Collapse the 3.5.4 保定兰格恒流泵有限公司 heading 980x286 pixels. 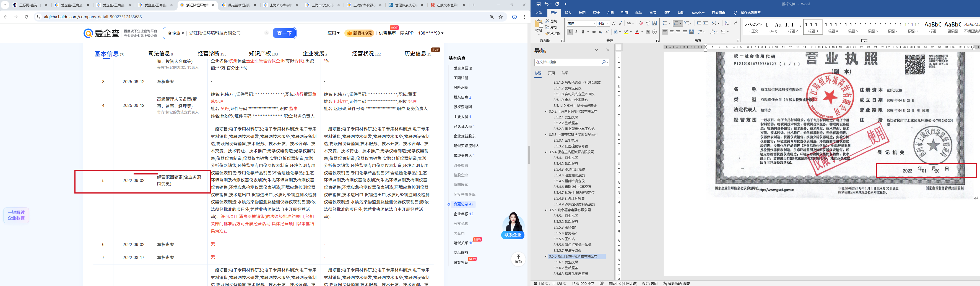pyautogui.click(x=545, y=152)
